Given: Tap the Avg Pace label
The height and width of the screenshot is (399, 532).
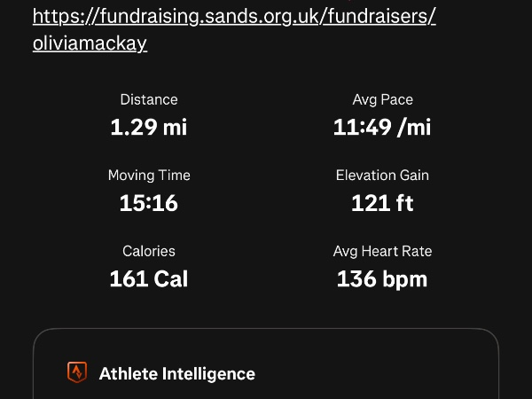Looking at the screenshot, I should (382, 99).
